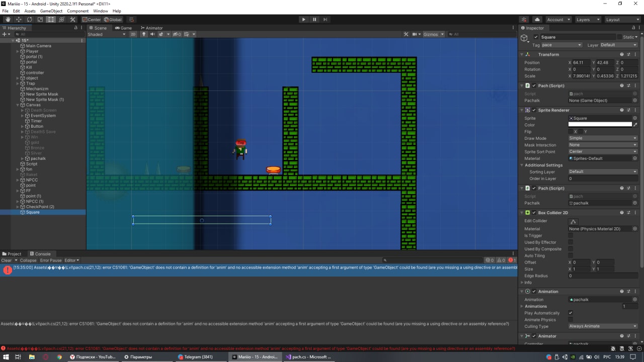Expand the Player object in Hierarchy
Screen dimensions: 644x362
click(x=18, y=51)
